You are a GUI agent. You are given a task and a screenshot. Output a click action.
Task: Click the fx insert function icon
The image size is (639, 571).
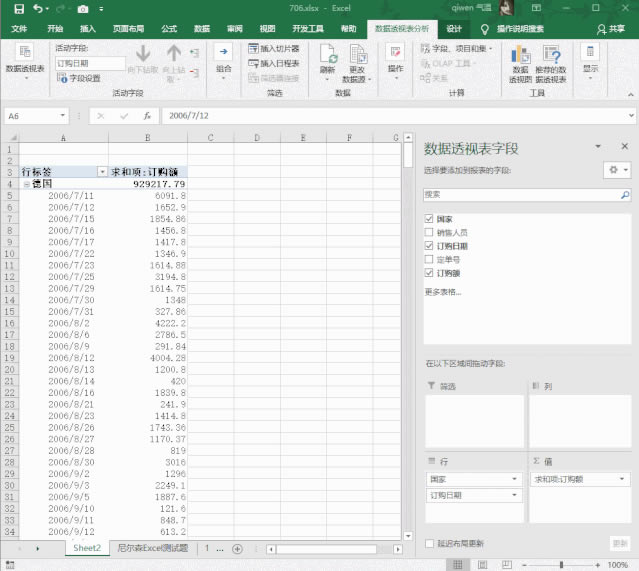tap(147, 116)
